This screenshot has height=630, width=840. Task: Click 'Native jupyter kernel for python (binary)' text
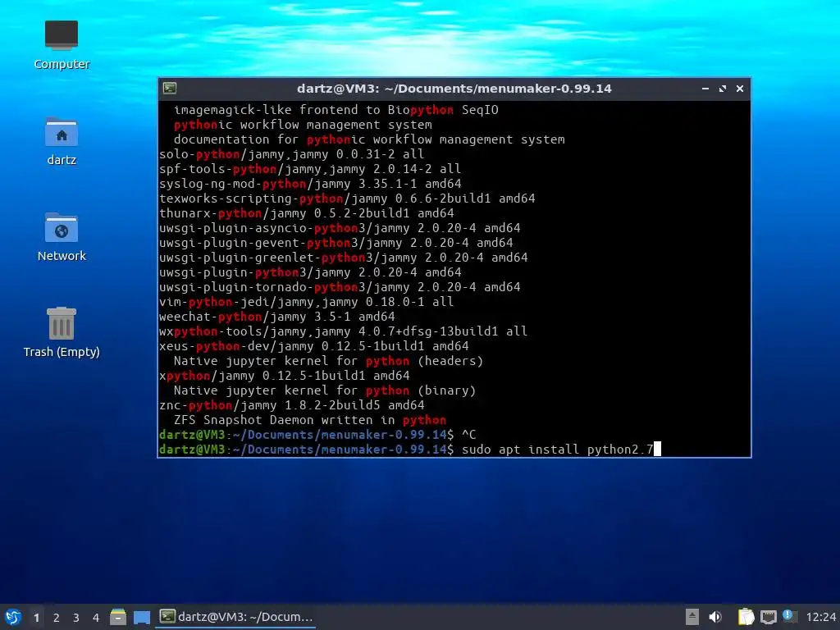point(325,390)
